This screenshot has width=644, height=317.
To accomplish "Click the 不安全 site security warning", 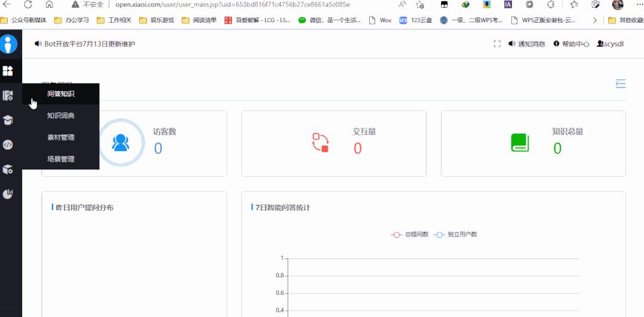I will 87,5.
